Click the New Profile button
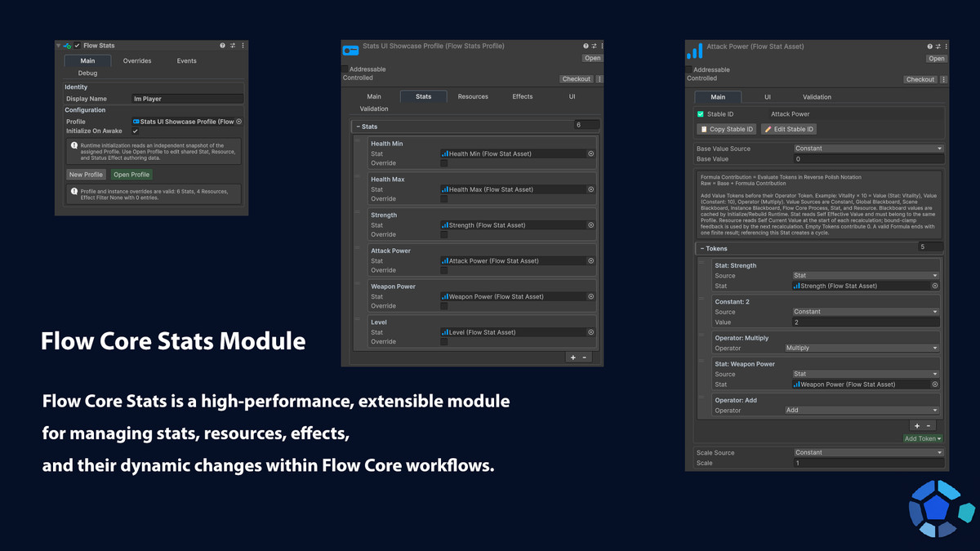 click(x=86, y=175)
